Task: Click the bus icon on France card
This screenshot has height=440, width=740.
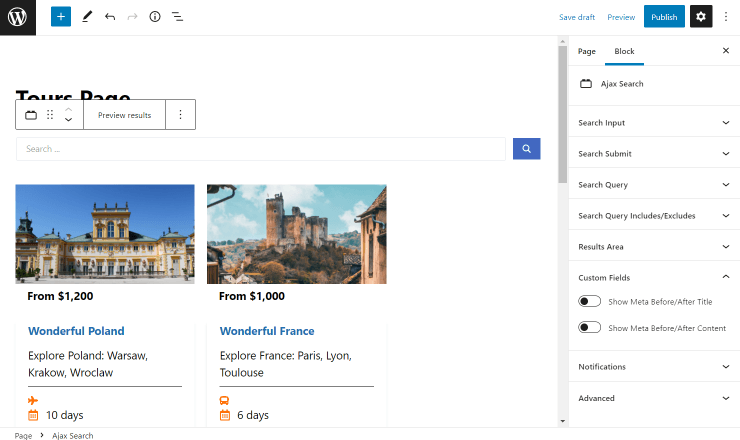Action: (224, 400)
